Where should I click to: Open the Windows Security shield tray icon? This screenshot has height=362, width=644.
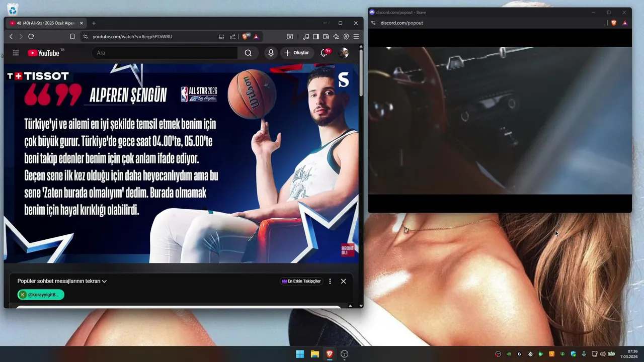[573, 354]
